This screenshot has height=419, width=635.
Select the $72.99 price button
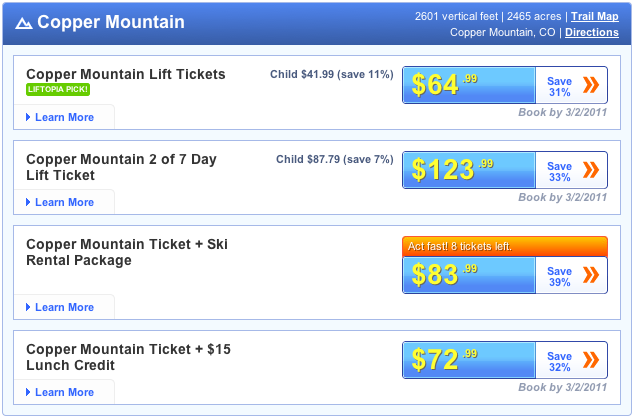(469, 360)
